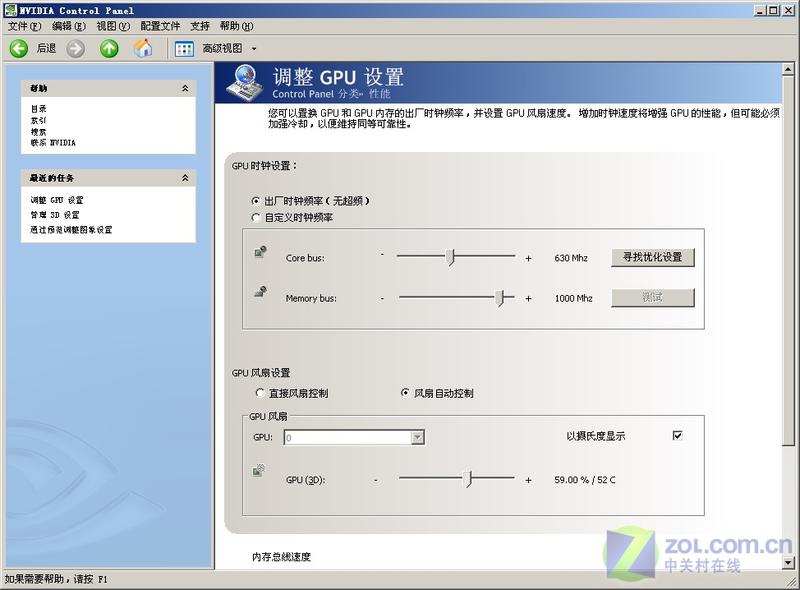Viewport: 800px width, 590px height.
Task: Go to Home via the house icon
Action: tap(143, 48)
